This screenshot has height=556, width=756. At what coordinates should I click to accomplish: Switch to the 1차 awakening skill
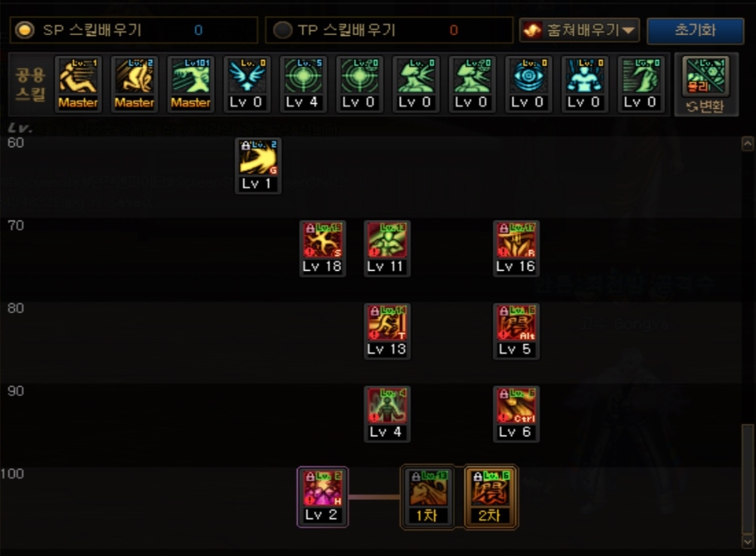coord(428,497)
